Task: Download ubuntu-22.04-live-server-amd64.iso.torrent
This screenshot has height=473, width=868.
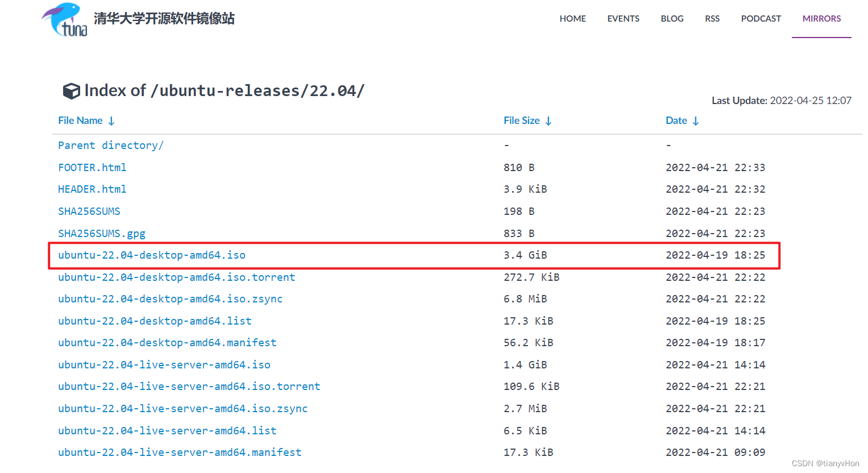Action: click(x=189, y=387)
